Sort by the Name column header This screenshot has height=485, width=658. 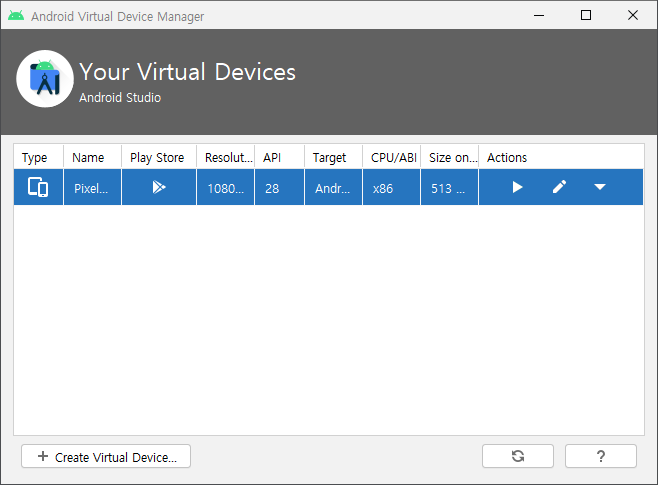92,157
